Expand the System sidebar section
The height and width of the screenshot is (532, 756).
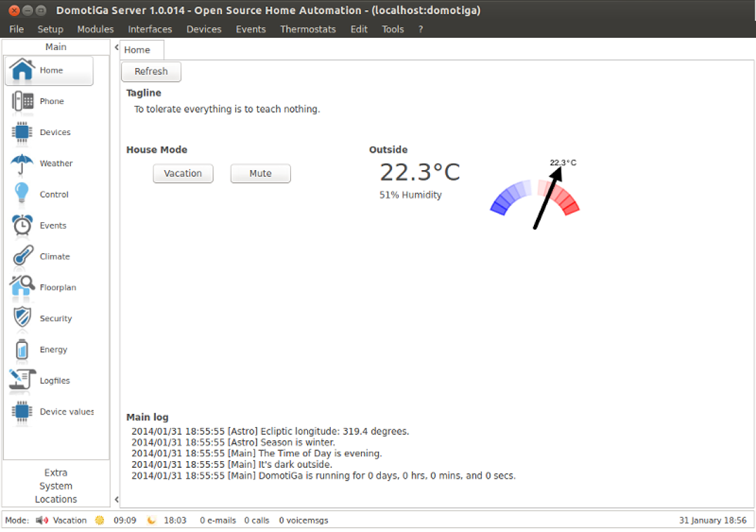(x=56, y=486)
